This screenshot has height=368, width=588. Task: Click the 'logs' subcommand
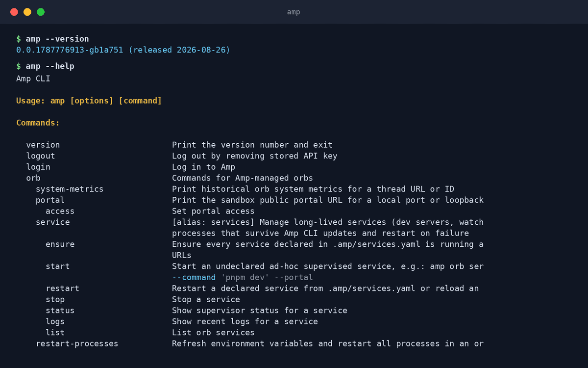tap(55, 321)
